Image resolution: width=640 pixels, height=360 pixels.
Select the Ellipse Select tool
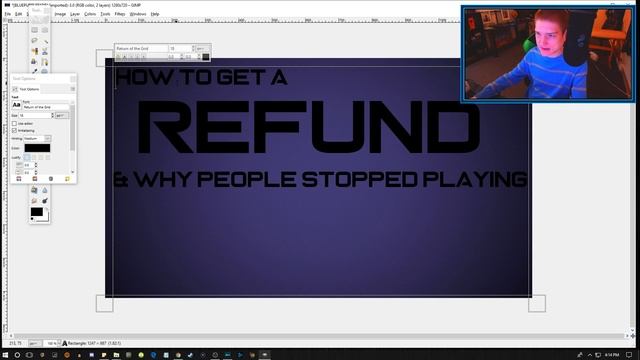pos(44,30)
